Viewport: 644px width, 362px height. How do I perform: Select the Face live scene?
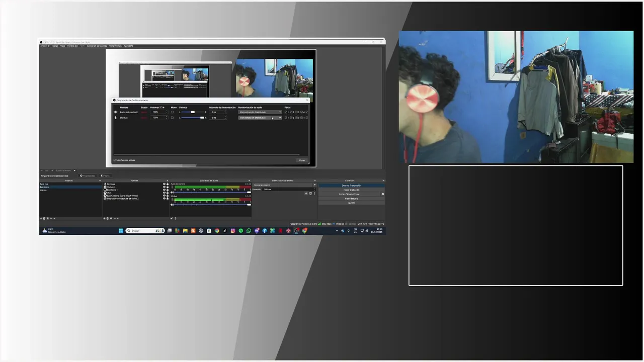71,184
